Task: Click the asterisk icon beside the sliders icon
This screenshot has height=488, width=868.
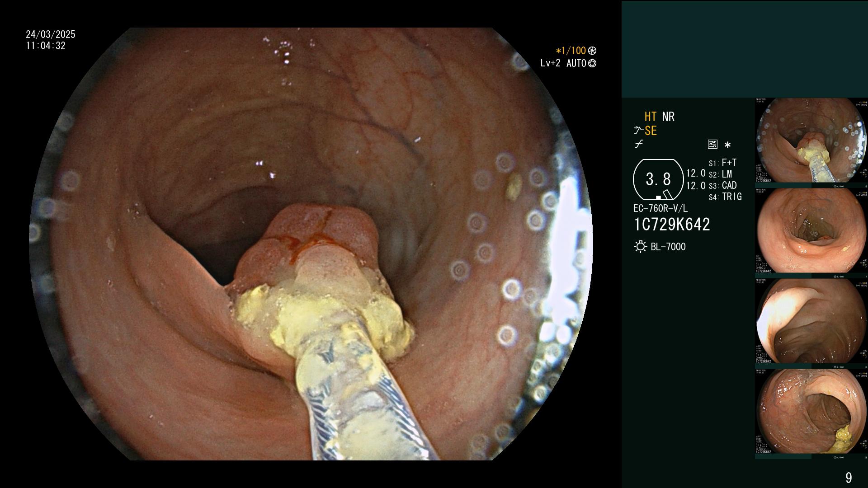Action: (727, 145)
